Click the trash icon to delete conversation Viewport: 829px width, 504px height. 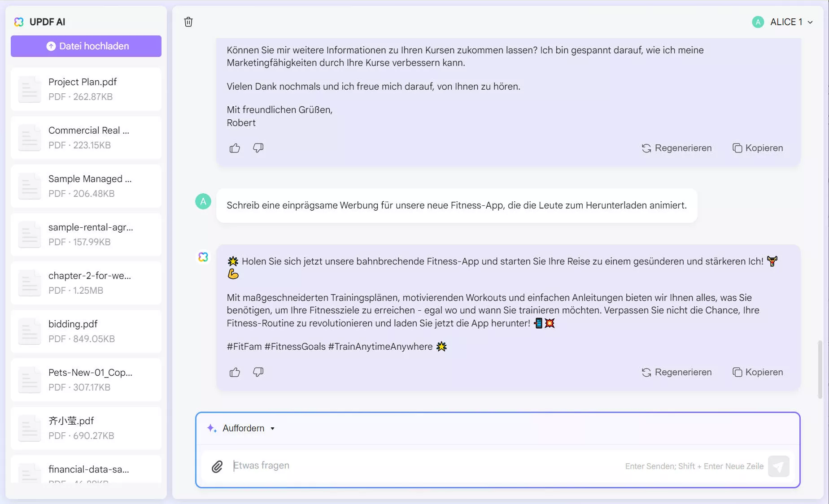tap(188, 22)
